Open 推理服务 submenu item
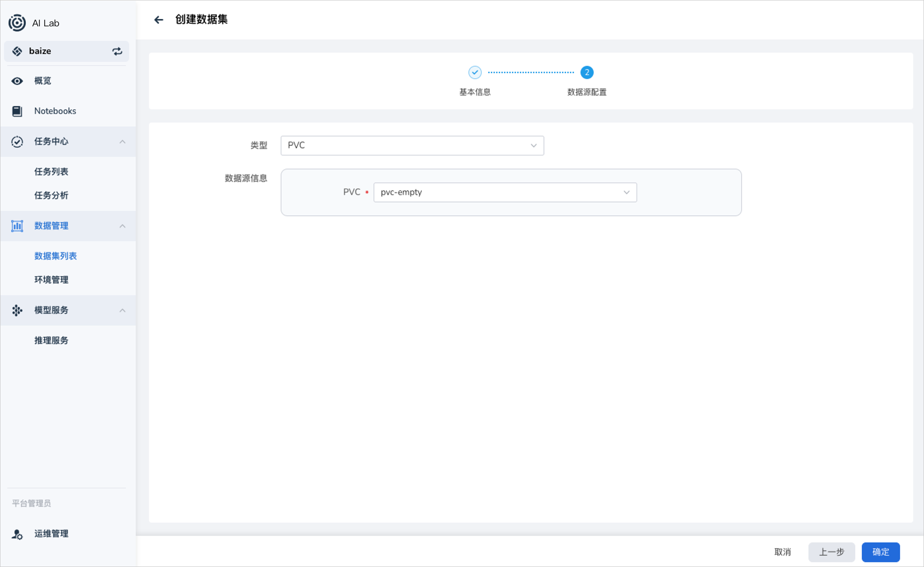The image size is (924, 567). [x=51, y=340]
